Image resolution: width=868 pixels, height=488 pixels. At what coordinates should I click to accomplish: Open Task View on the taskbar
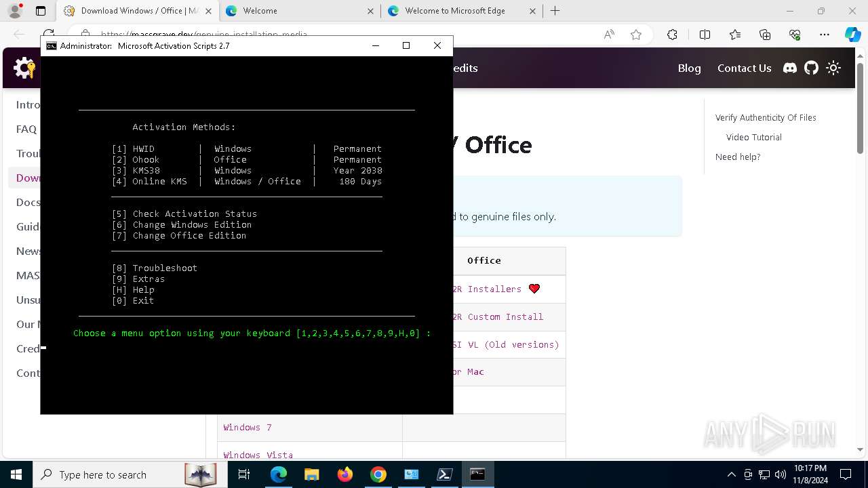[245, 474]
